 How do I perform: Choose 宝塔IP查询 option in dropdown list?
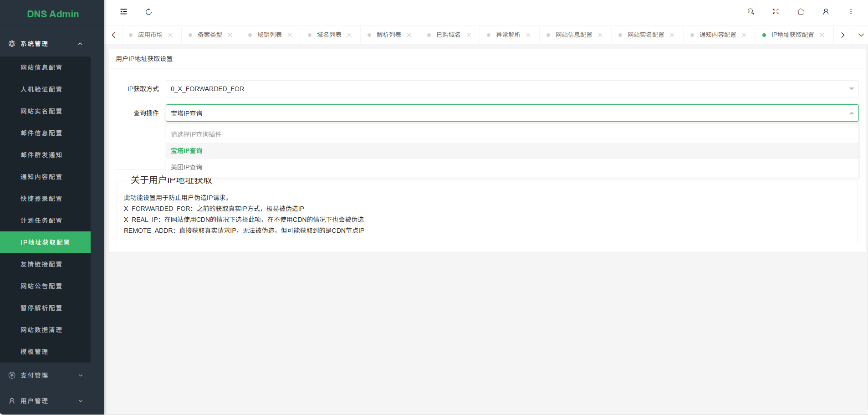[187, 151]
